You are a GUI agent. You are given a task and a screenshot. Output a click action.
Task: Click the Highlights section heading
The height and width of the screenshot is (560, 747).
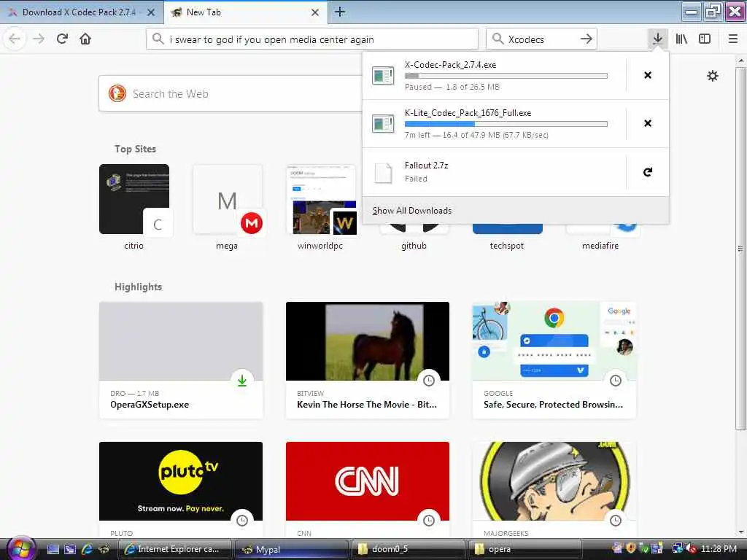coord(138,287)
